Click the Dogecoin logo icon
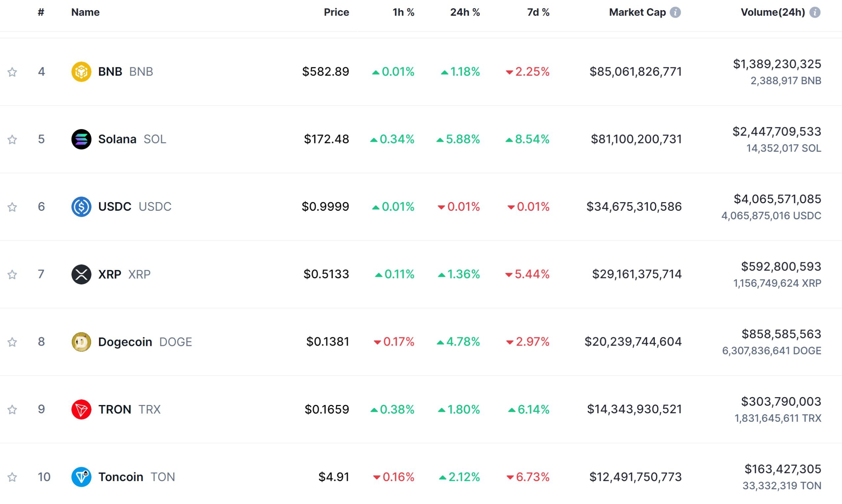This screenshot has height=504, width=842. tap(81, 342)
